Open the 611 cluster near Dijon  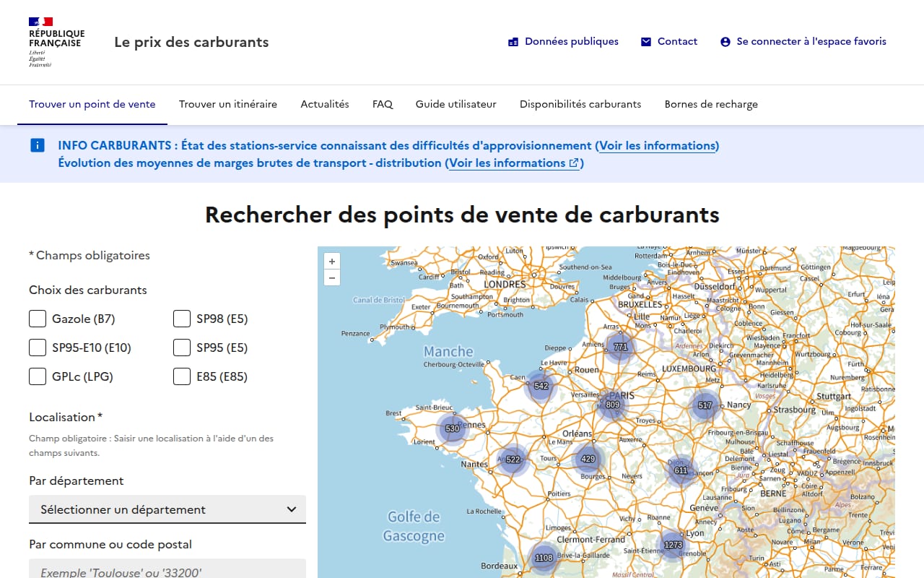681,470
